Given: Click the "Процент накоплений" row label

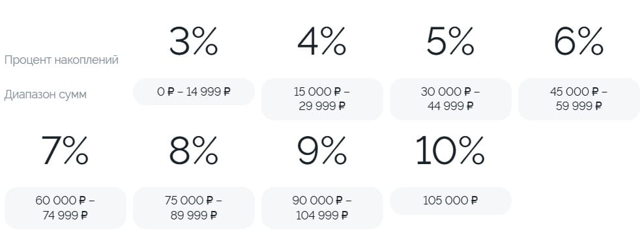Looking at the screenshot, I should click(x=62, y=60).
